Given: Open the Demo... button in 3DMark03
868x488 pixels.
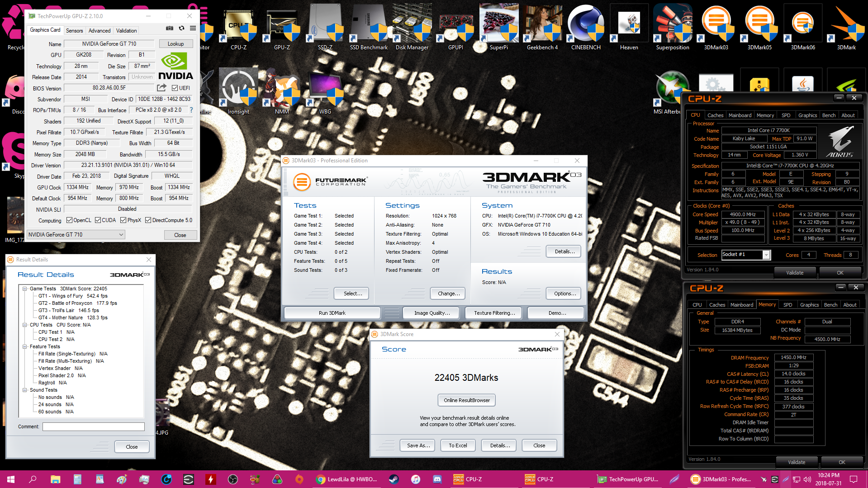Looking at the screenshot, I should pyautogui.click(x=555, y=313).
